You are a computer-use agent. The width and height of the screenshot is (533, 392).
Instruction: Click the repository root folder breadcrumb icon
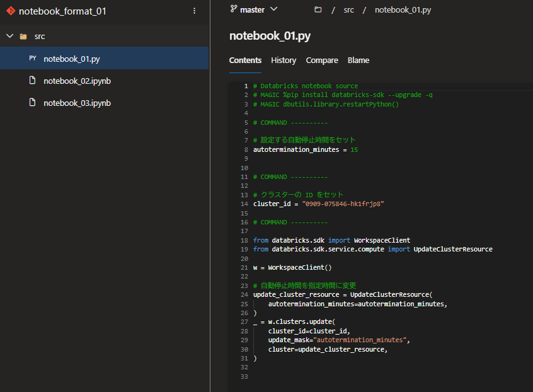pyautogui.click(x=318, y=9)
